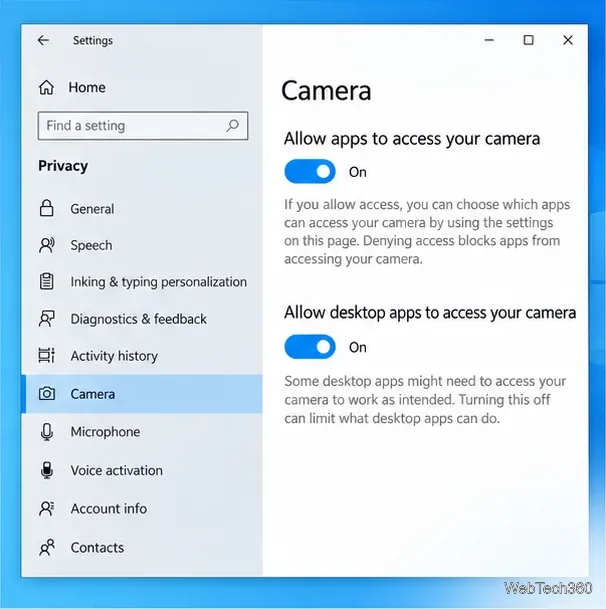This screenshot has height=609, width=606.
Task: Click the 'Some desktop apps might need' description
Action: click(425, 400)
